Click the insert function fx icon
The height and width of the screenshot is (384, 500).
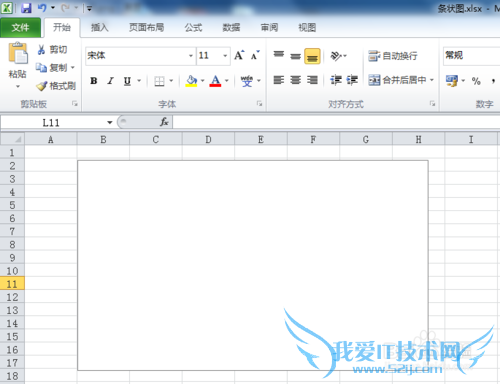(164, 122)
